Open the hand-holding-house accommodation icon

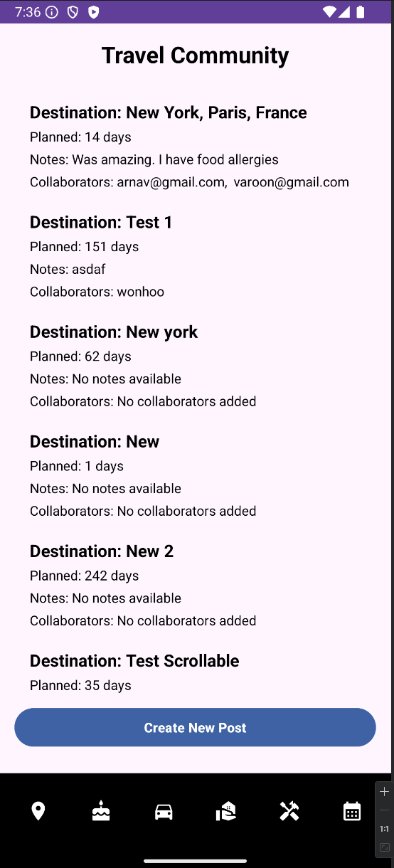(226, 811)
